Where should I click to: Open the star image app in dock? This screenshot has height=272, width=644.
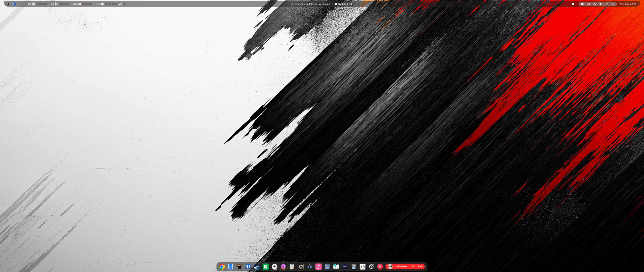(x=354, y=267)
